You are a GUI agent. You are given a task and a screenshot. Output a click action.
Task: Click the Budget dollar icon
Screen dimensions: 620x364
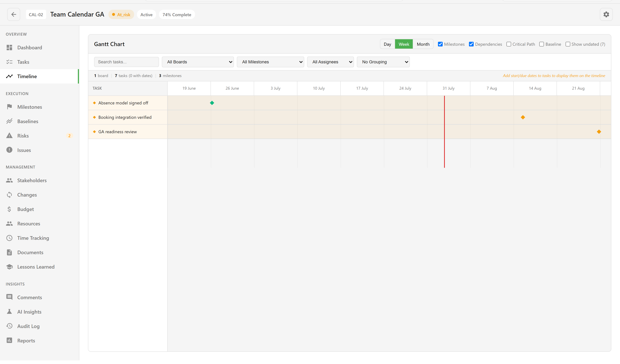[9, 209]
